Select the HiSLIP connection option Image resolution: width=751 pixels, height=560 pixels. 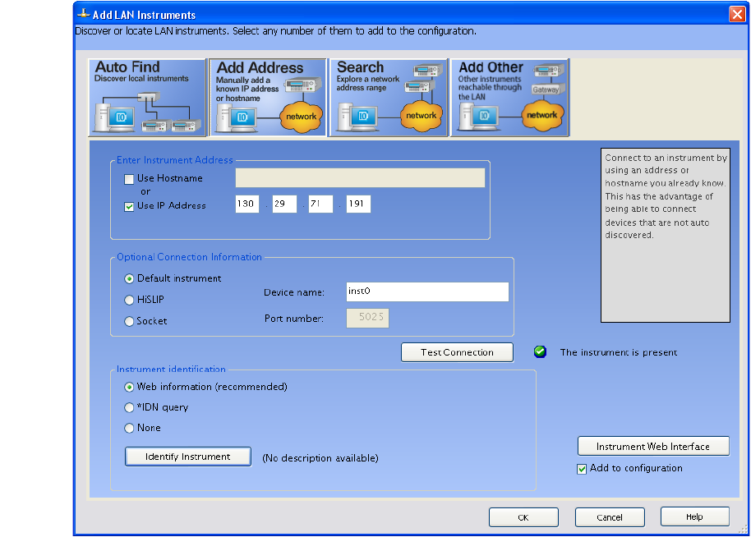129,300
